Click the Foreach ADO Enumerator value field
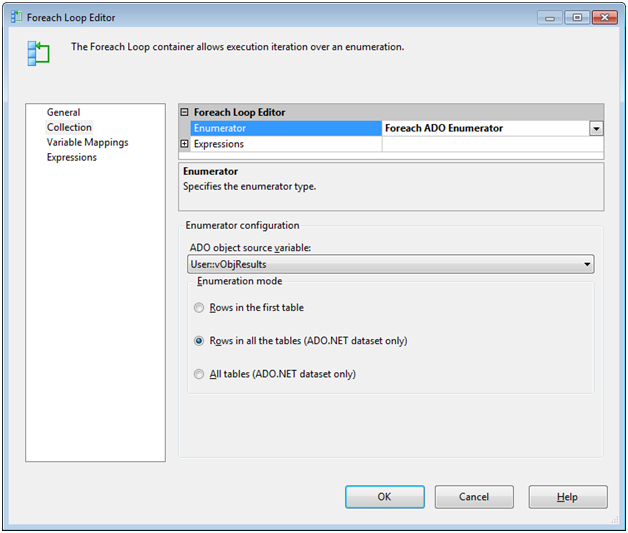The image size is (628, 533). tap(485, 128)
